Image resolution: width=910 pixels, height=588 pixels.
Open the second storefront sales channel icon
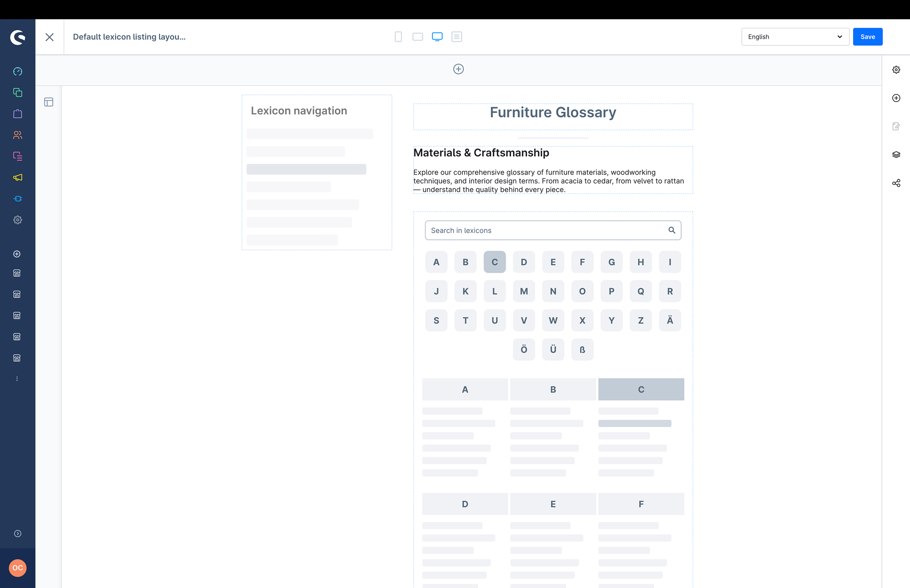[17, 294]
